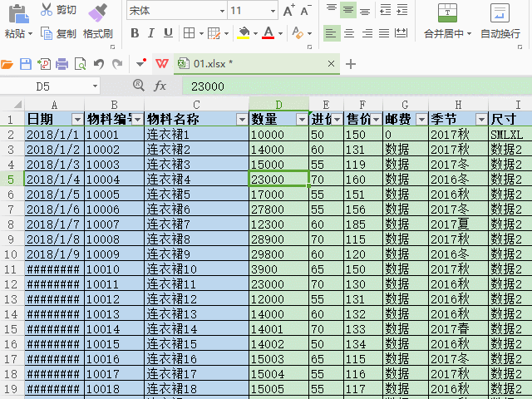Select the cell reading 2017夏
532x399 pixels.
click(x=458, y=224)
